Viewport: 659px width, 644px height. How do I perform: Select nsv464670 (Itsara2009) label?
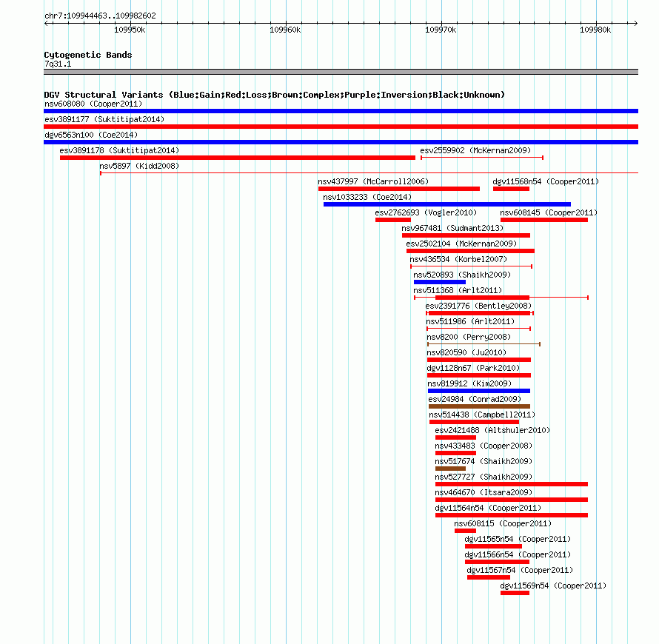pos(484,492)
